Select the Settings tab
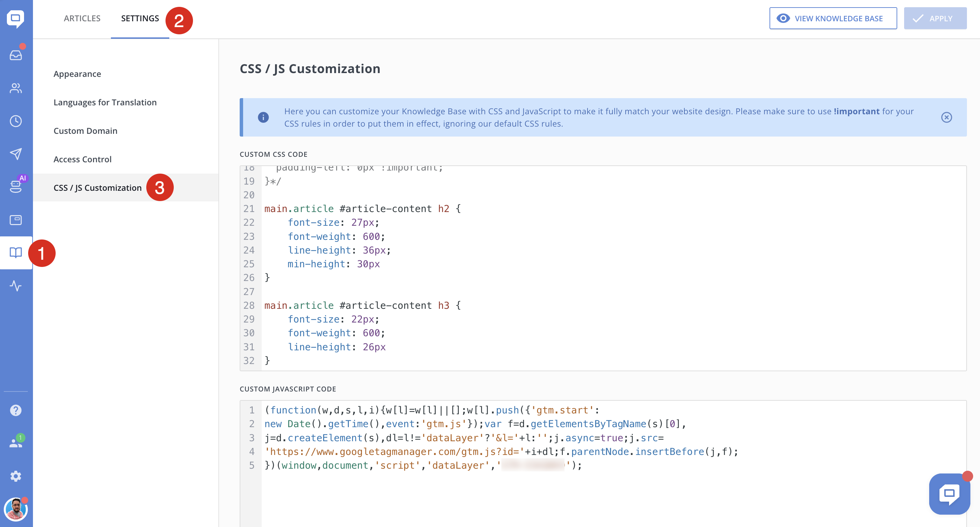The image size is (980, 527). tap(140, 18)
